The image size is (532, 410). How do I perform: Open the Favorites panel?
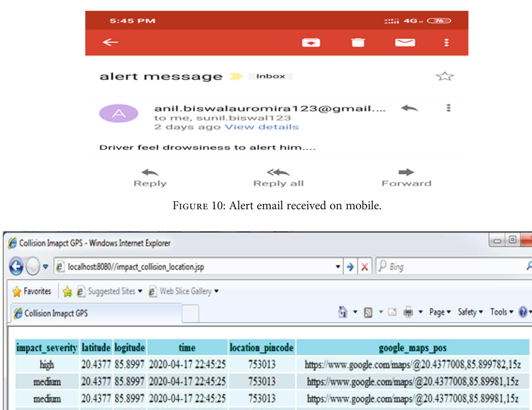32,291
